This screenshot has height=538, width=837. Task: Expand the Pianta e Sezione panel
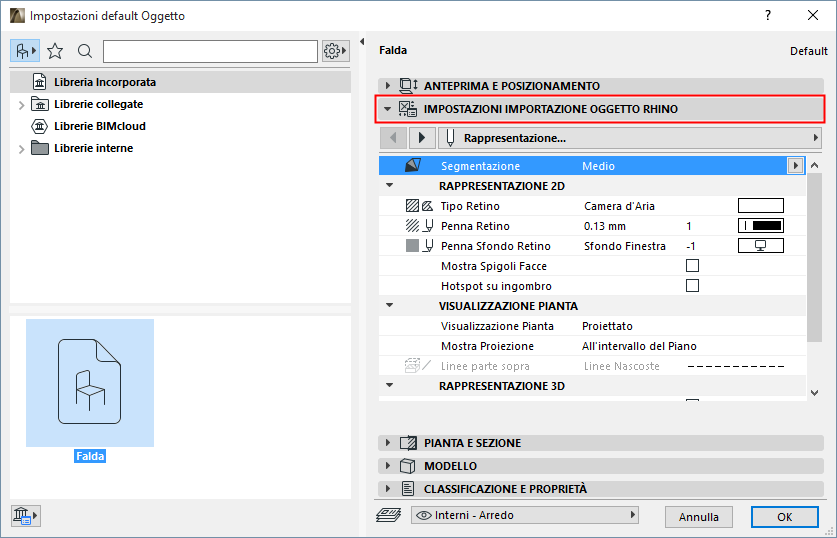point(388,442)
